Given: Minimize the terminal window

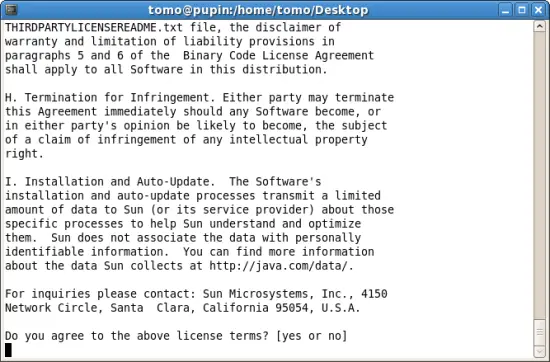Looking at the screenshot, I should pos(505,10).
